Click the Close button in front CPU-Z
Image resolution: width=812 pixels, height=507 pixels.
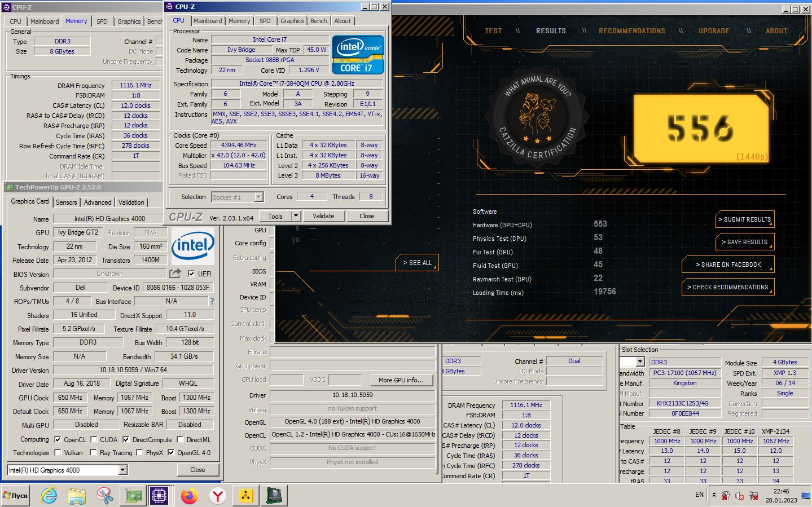[x=367, y=216]
